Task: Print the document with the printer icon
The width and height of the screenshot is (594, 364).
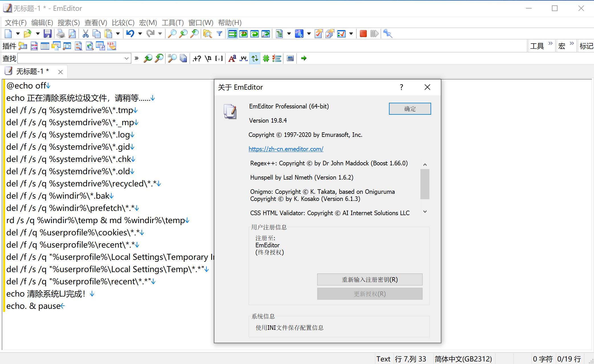Action: [x=61, y=34]
